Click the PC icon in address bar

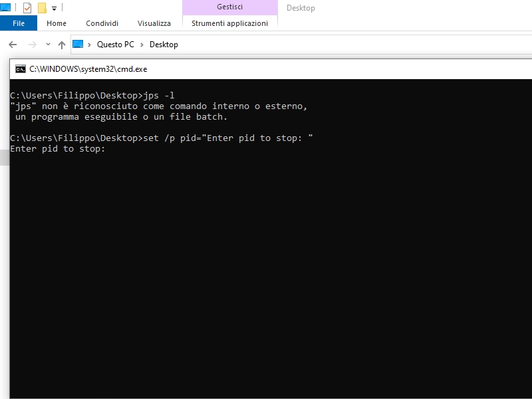point(78,44)
